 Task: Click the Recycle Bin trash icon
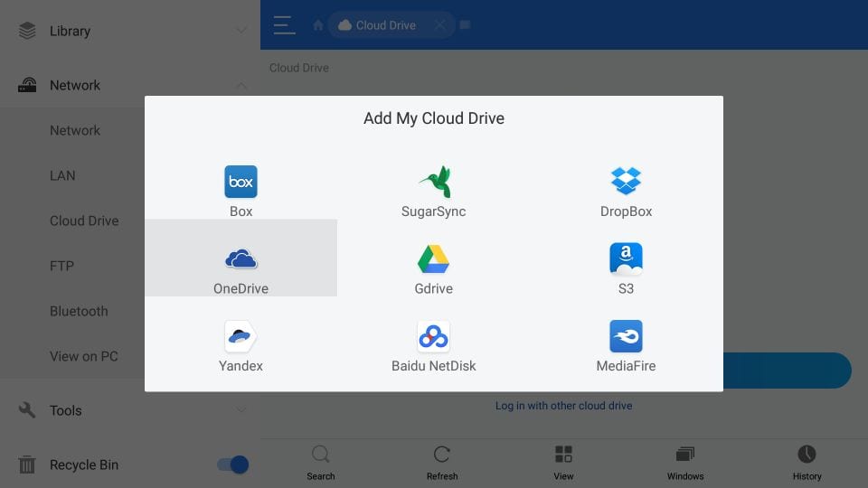point(27,465)
